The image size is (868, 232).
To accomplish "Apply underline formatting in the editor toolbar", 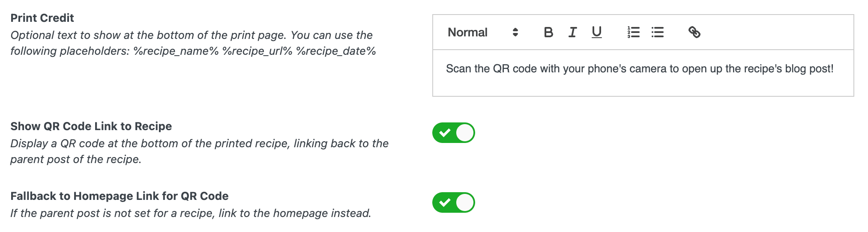I will click(x=597, y=32).
